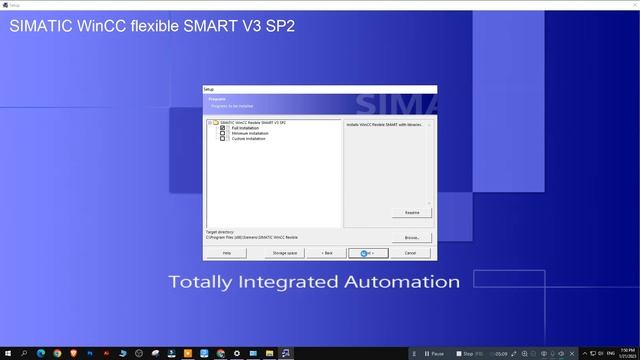Stop the screen recording
The height and width of the screenshot is (360, 640).
(x=465, y=354)
